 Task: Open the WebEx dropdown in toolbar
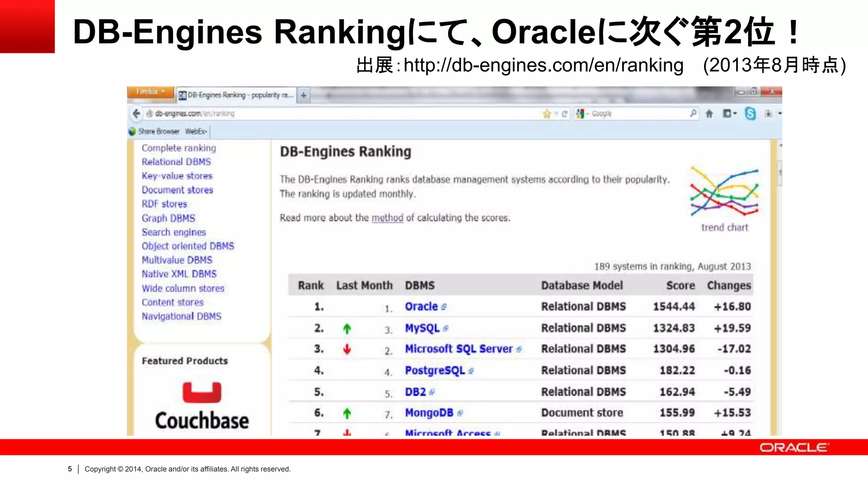[196, 131]
